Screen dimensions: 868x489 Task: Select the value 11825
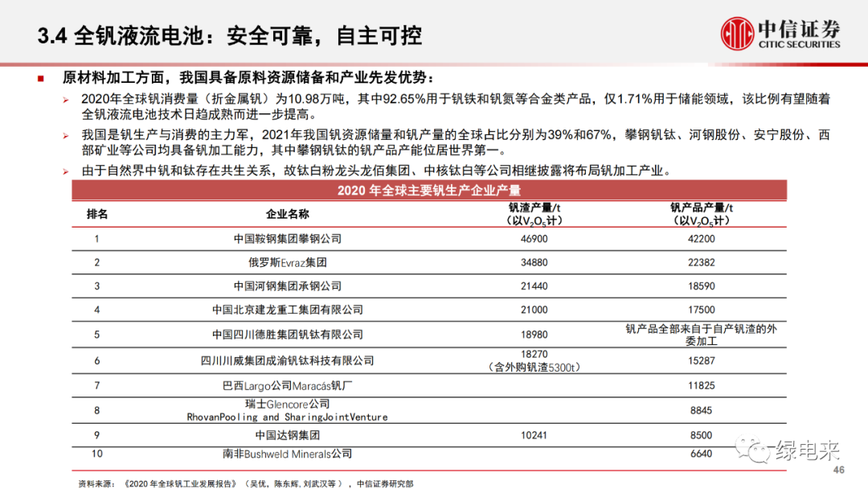(702, 386)
